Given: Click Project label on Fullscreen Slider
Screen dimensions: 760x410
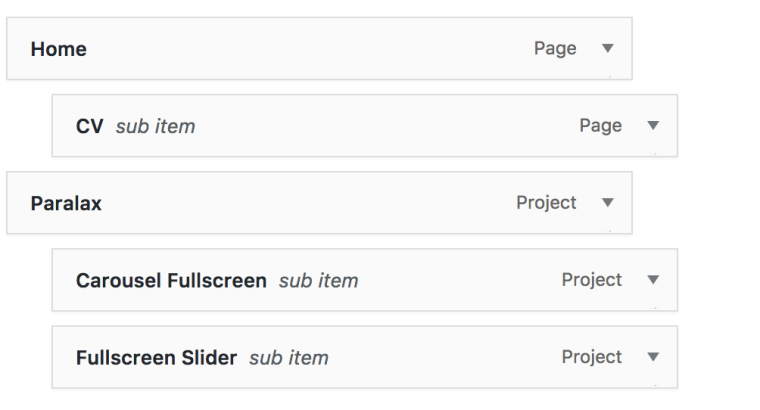Looking at the screenshot, I should (x=591, y=357).
